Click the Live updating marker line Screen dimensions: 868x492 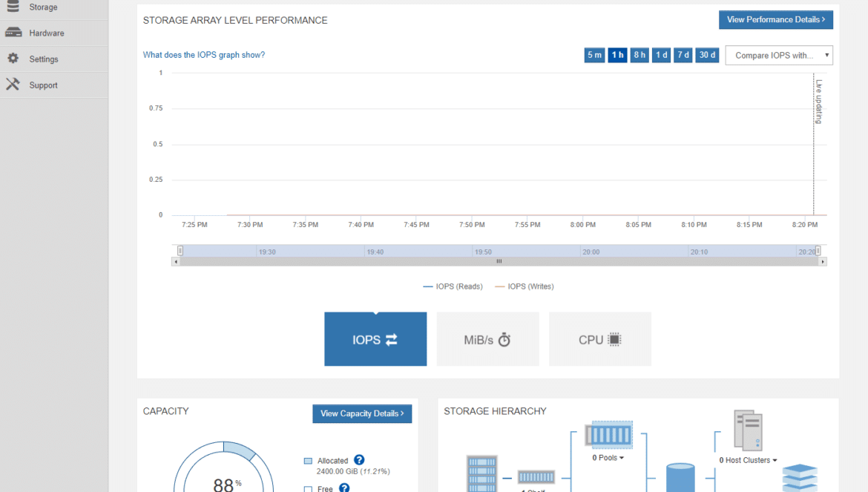point(813,144)
